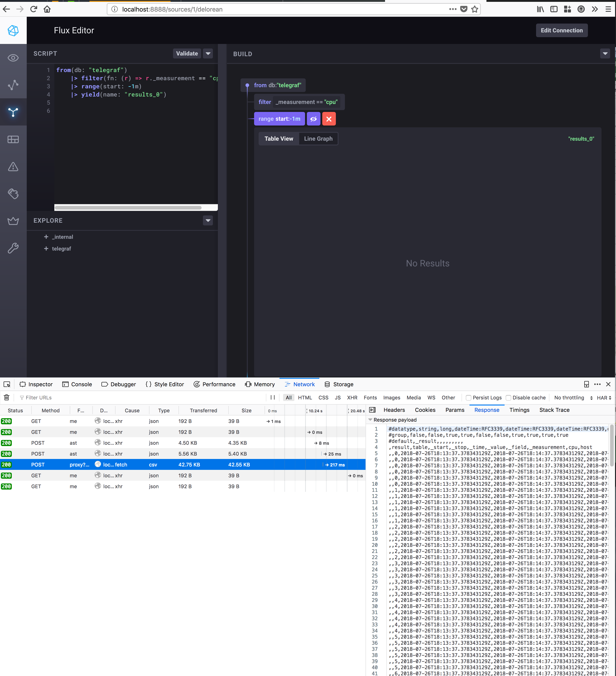Collapse the EXPLORE panel with its chevron
The height and width of the screenshot is (676, 616).
[x=208, y=220]
